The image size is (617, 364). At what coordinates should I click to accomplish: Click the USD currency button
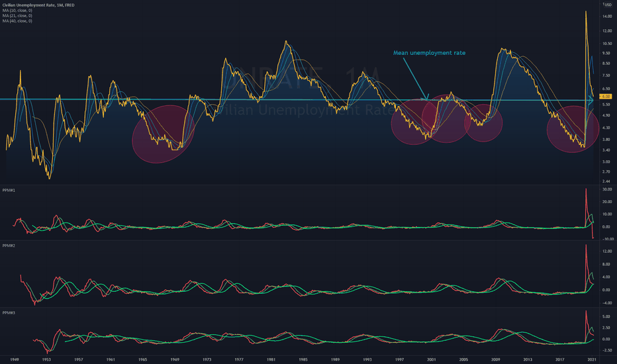pos(607,5)
